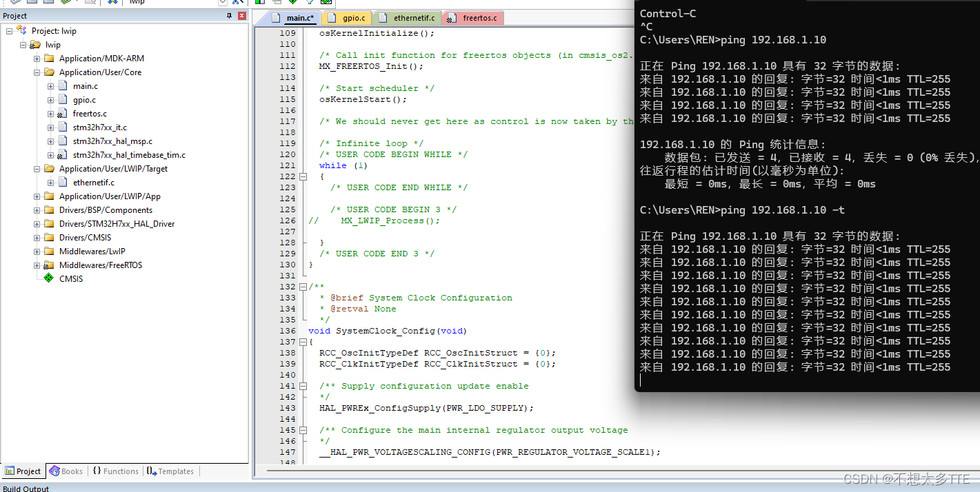Collapse the SystemClock_Config code fold

(x=302, y=341)
